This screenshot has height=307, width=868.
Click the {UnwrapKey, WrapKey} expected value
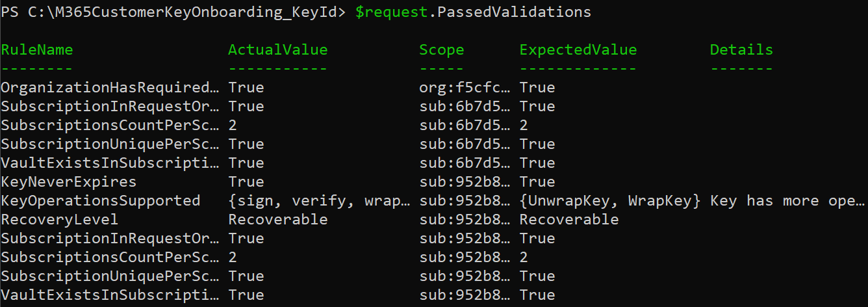click(x=609, y=200)
